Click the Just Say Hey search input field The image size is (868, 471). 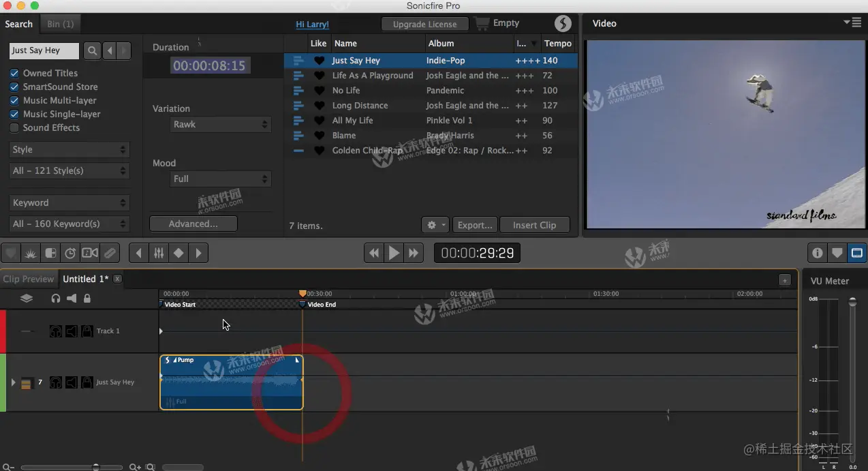click(45, 50)
